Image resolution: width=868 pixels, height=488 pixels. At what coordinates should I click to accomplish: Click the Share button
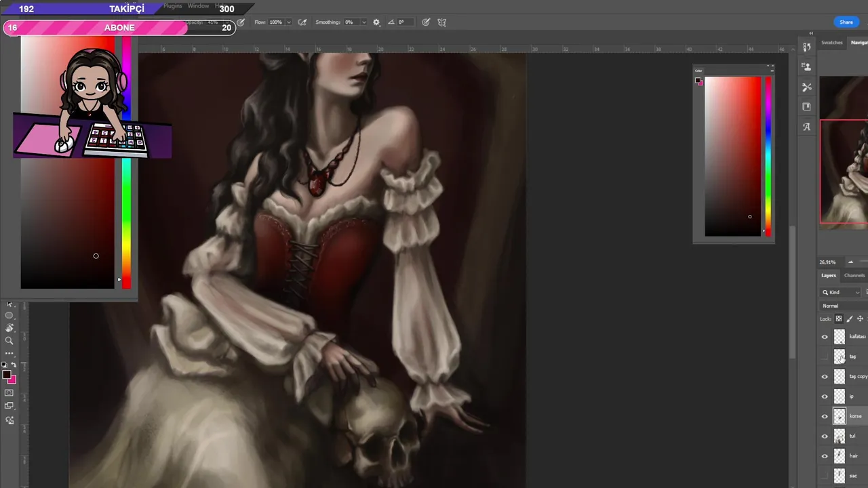pos(846,22)
